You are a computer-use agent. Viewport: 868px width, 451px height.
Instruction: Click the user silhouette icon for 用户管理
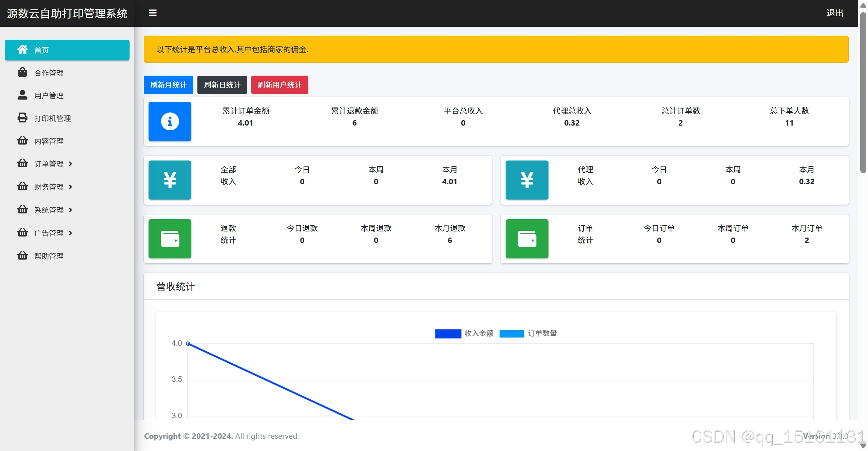22,95
